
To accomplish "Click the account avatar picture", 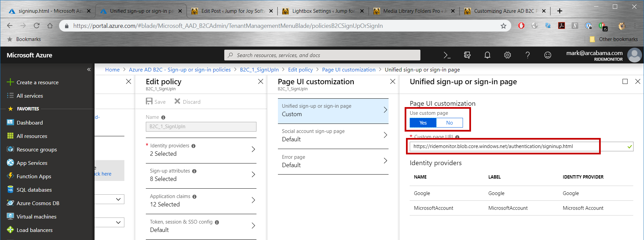I will [x=634, y=55].
